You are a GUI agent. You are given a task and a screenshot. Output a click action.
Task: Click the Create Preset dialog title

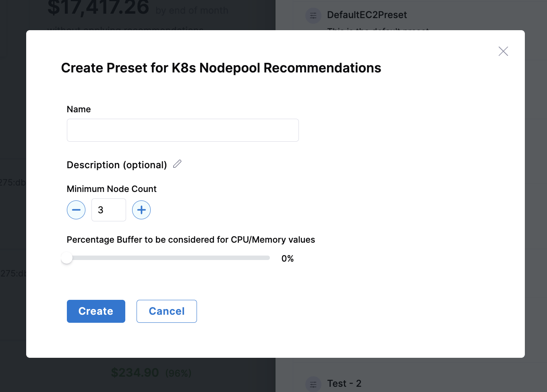click(x=221, y=68)
